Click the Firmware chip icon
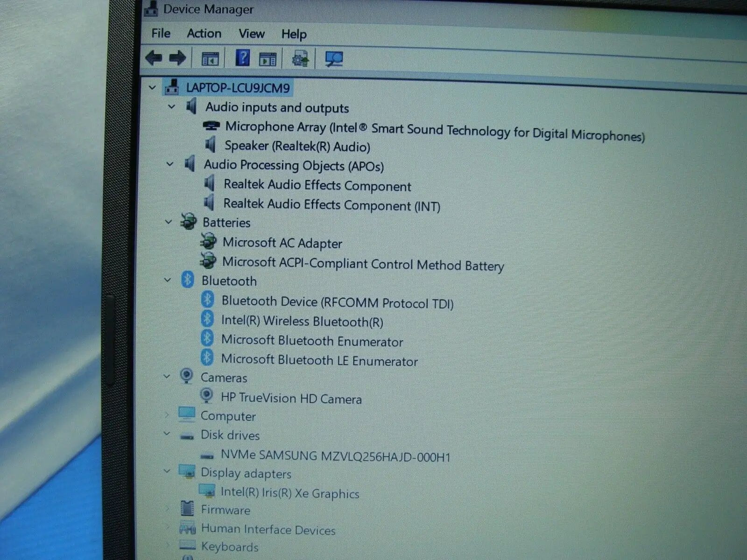The height and width of the screenshot is (560, 747). click(x=187, y=509)
